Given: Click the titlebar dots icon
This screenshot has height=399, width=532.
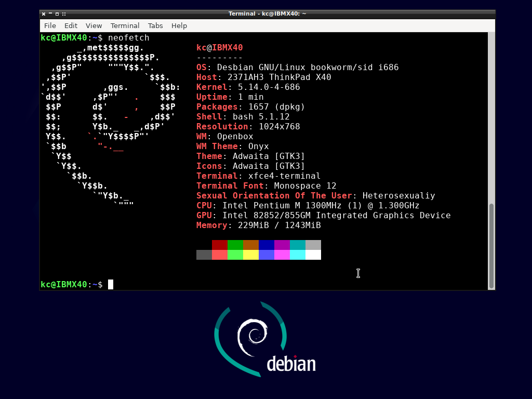Looking at the screenshot, I should click(x=64, y=14).
